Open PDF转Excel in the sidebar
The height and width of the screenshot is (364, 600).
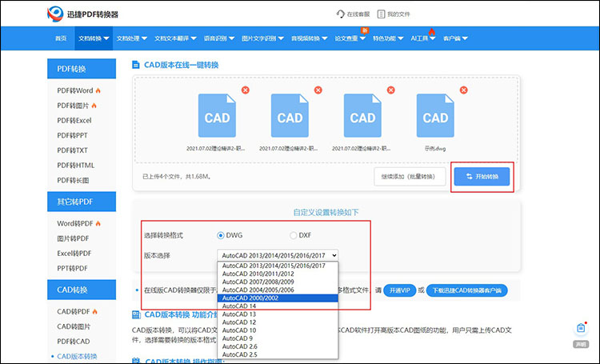[74, 121]
